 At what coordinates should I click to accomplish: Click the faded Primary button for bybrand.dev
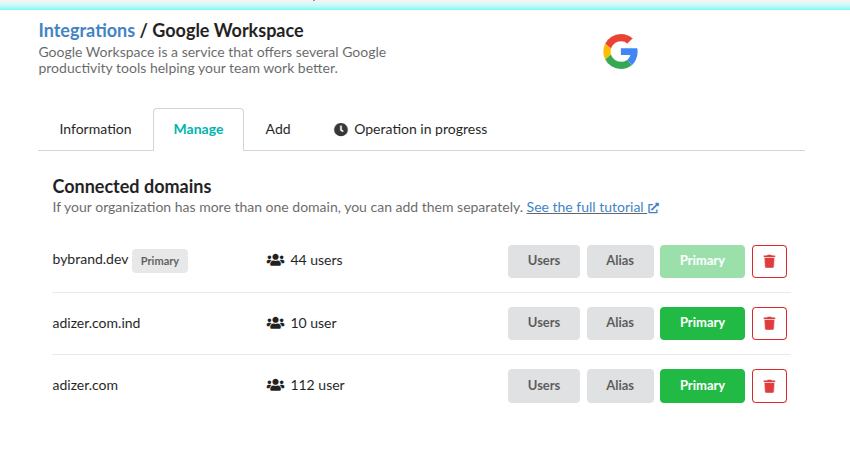702,261
